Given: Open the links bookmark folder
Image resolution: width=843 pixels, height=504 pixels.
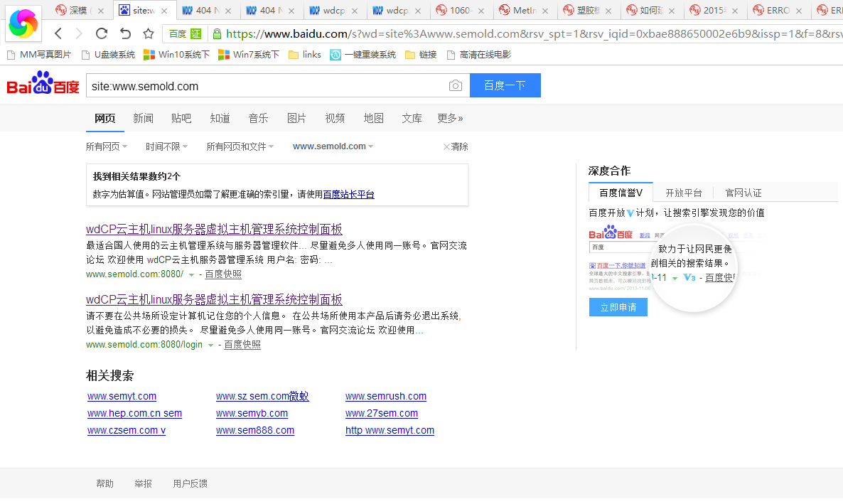Looking at the screenshot, I should (x=305, y=55).
